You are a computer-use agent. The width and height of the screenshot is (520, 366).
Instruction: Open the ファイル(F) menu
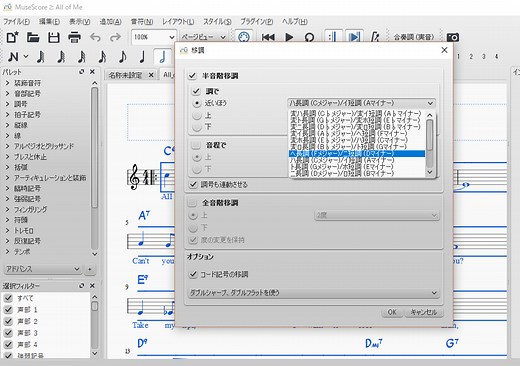tap(16, 22)
